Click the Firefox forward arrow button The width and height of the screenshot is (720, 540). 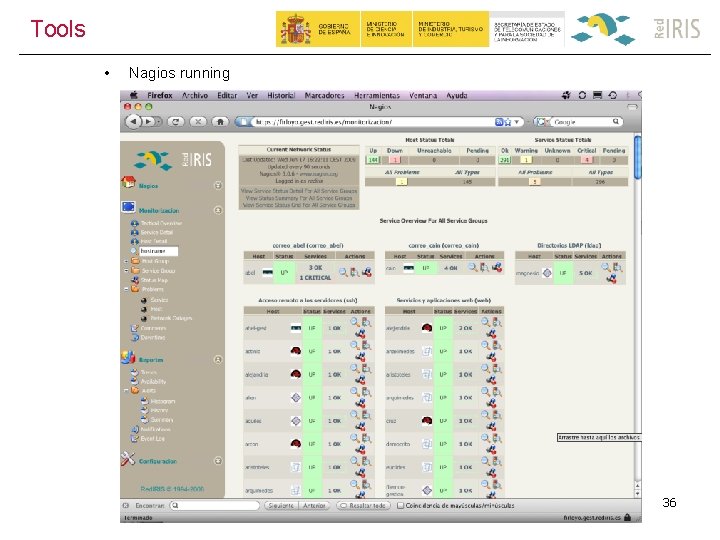pos(149,122)
